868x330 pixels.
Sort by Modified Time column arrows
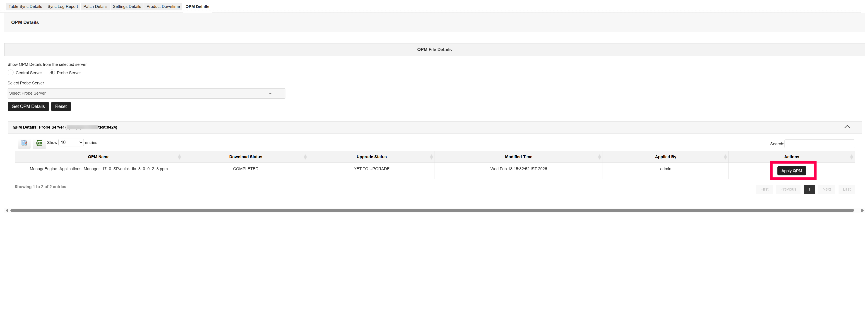(x=599, y=157)
